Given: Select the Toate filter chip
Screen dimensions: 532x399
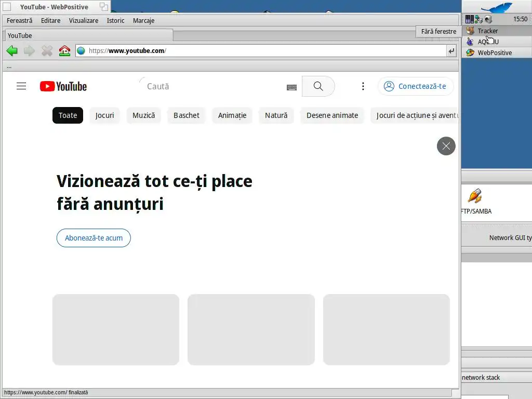Looking at the screenshot, I should [68, 115].
